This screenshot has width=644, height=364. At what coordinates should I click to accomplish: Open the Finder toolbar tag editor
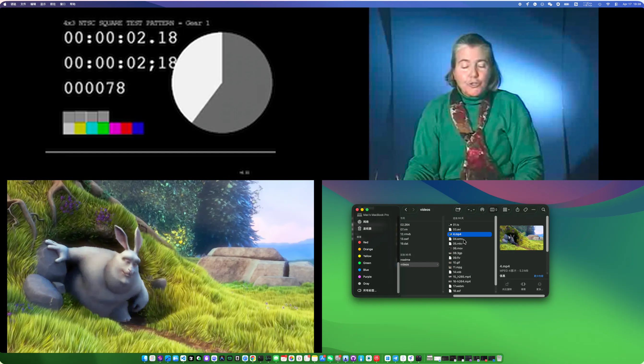(525, 210)
